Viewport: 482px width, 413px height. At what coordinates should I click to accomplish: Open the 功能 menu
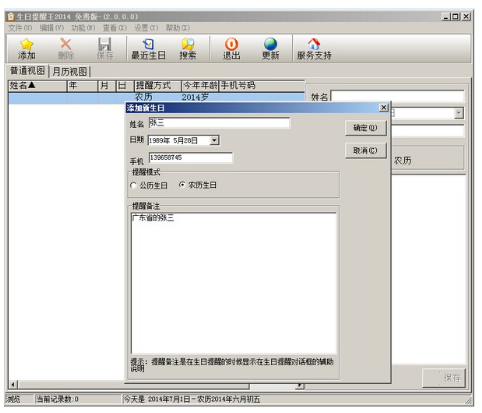pos(83,28)
